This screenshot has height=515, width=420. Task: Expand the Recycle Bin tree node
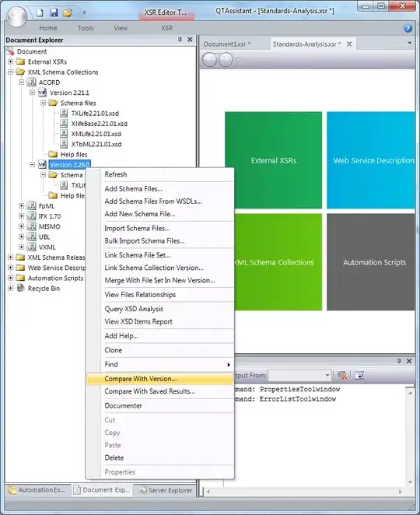pos(11,288)
